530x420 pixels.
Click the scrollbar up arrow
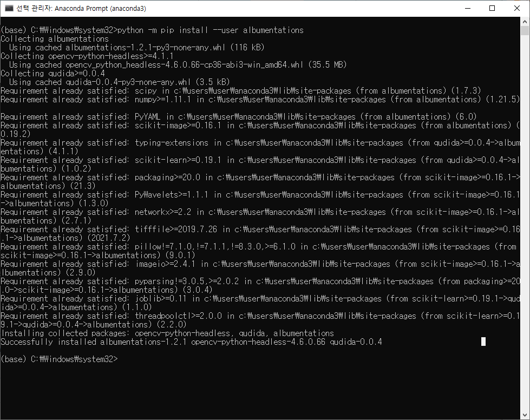tap(525, 21)
